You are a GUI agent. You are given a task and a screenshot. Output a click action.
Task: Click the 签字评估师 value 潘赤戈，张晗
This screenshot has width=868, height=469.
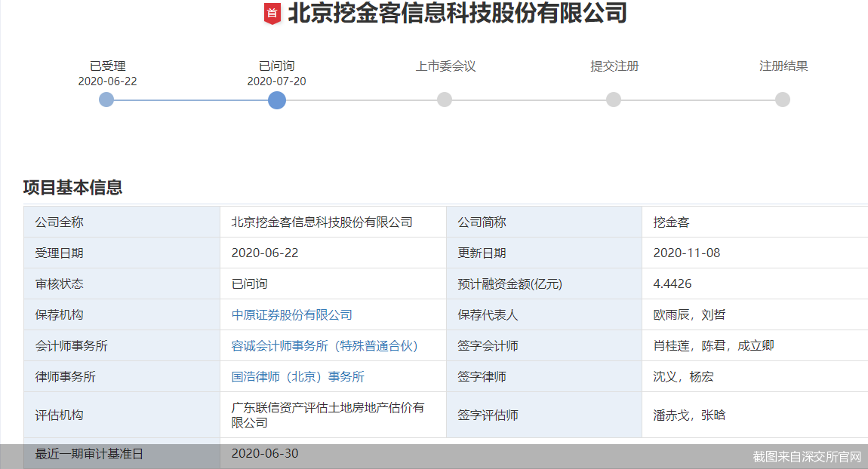(x=689, y=415)
